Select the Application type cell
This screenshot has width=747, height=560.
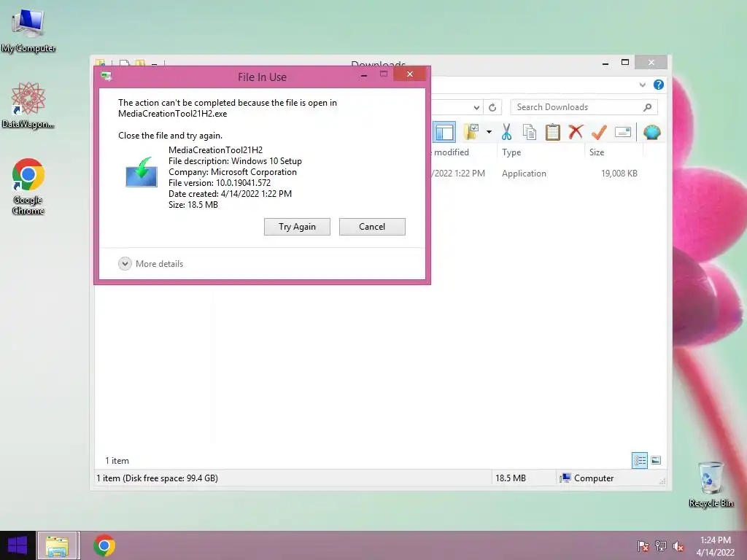524,174
